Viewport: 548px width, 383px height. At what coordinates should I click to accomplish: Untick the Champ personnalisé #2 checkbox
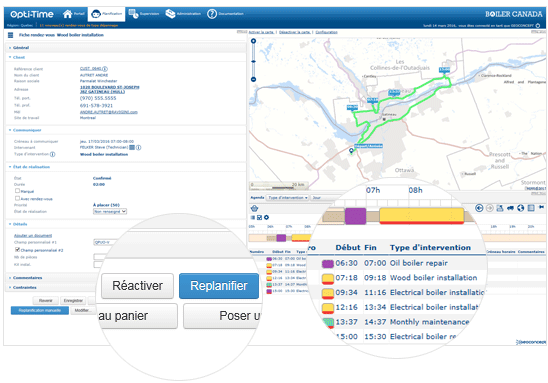coord(17,250)
